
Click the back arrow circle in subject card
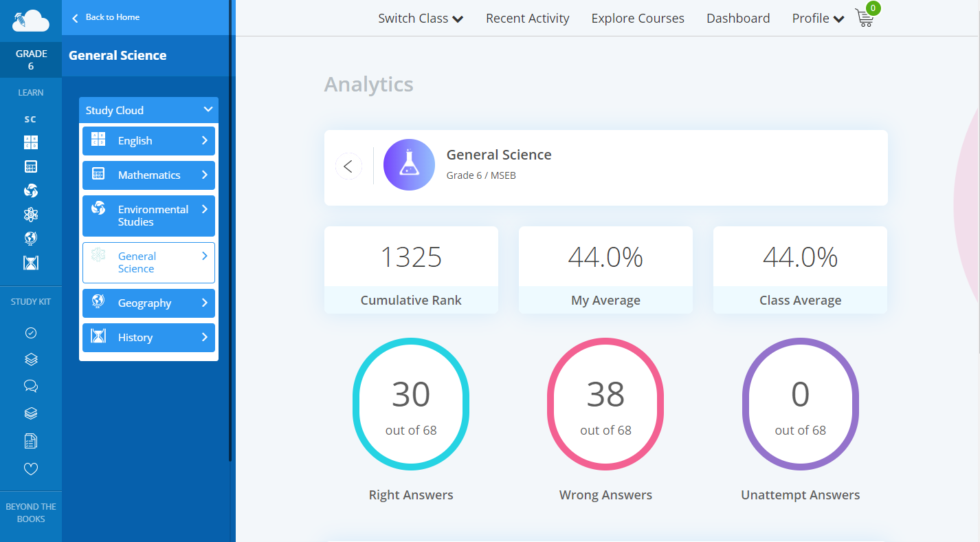(x=348, y=166)
